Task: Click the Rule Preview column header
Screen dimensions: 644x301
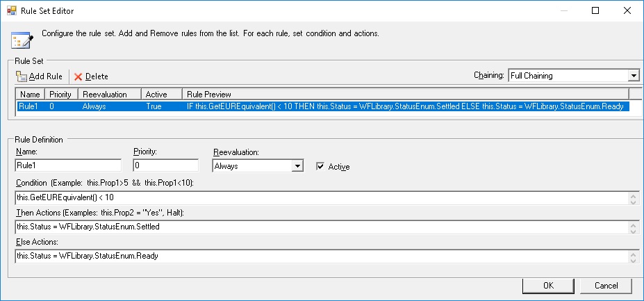Action: pyautogui.click(x=405, y=95)
